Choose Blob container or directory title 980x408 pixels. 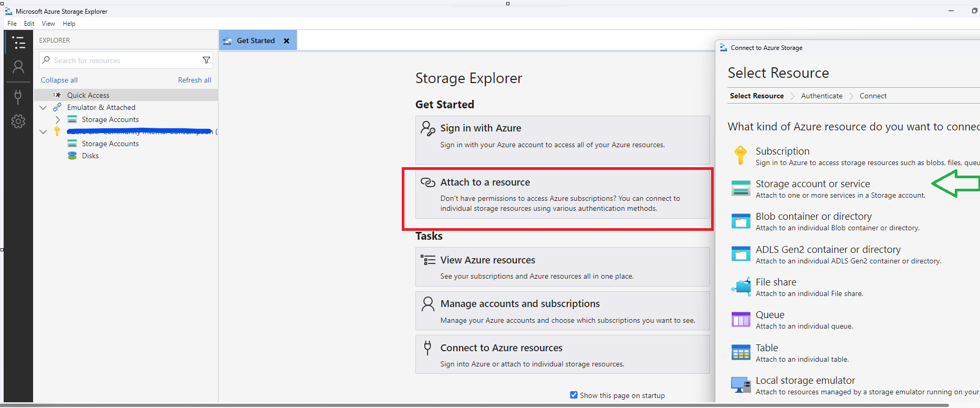point(814,216)
